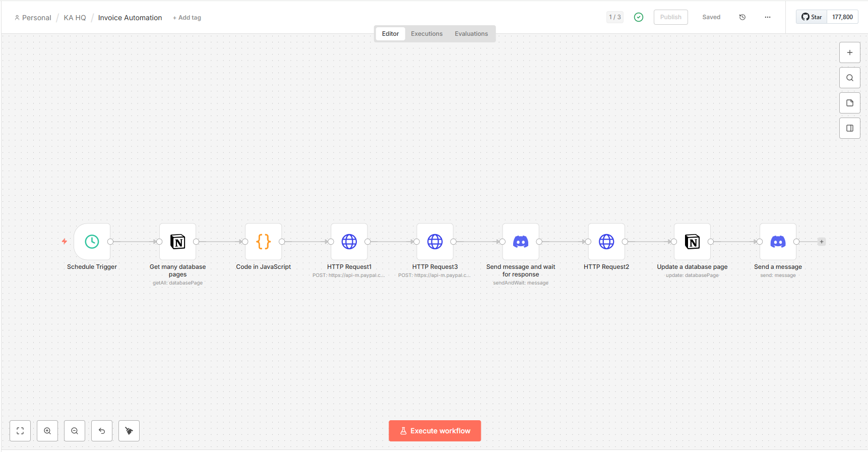
Task: Click the zoom out canvas button
Action: pos(75,431)
